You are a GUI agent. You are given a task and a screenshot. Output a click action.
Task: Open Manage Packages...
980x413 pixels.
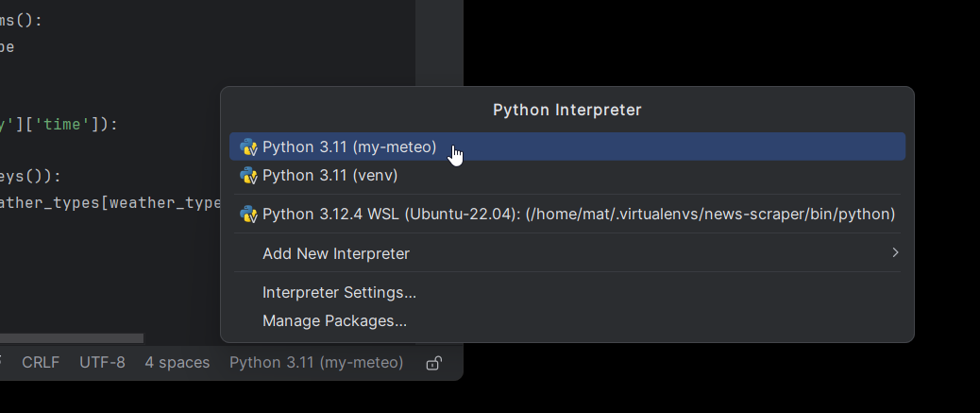(x=334, y=320)
